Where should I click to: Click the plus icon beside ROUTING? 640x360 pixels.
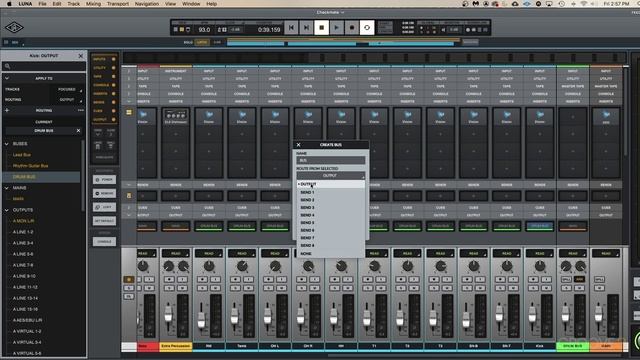[7, 110]
